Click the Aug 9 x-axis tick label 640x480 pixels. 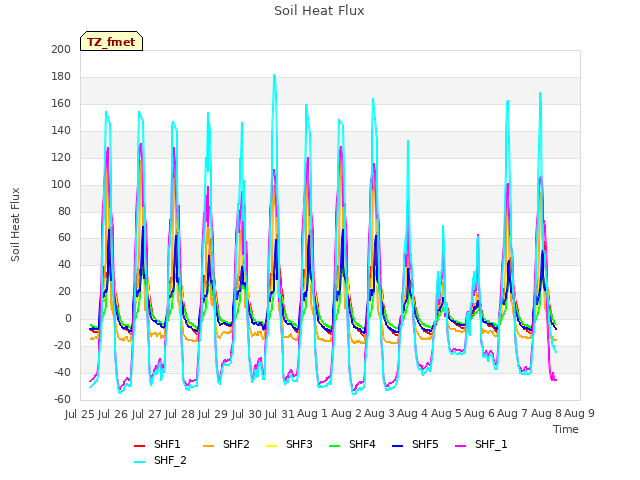pos(579,414)
